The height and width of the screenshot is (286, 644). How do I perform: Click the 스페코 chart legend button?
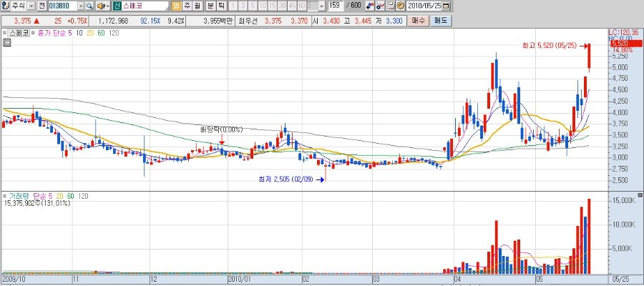19,33
